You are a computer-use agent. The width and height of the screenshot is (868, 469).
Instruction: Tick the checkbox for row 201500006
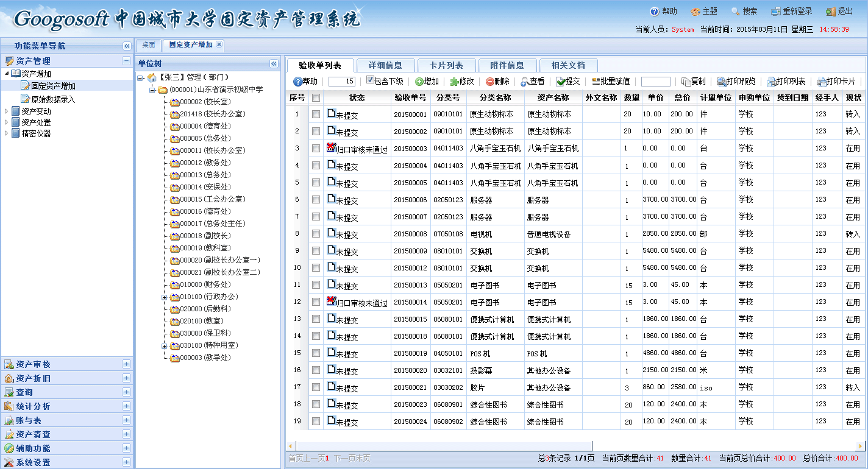(316, 200)
